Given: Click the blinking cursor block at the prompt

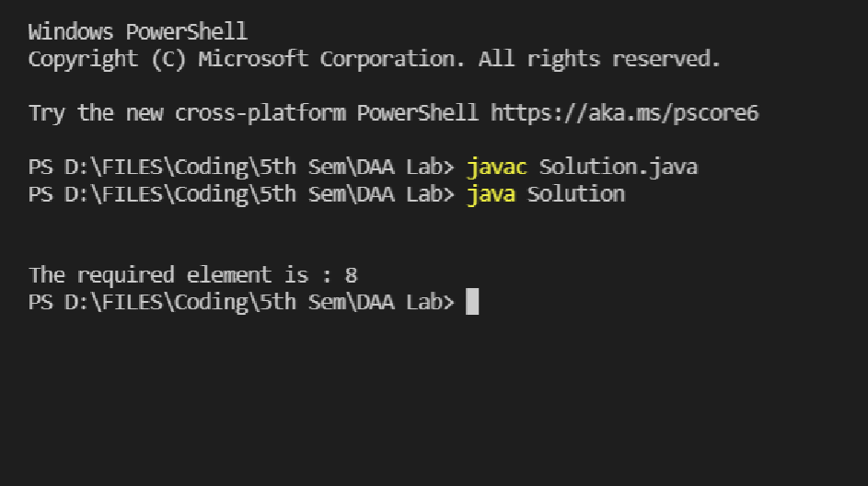Looking at the screenshot, I should coord(472,302).
